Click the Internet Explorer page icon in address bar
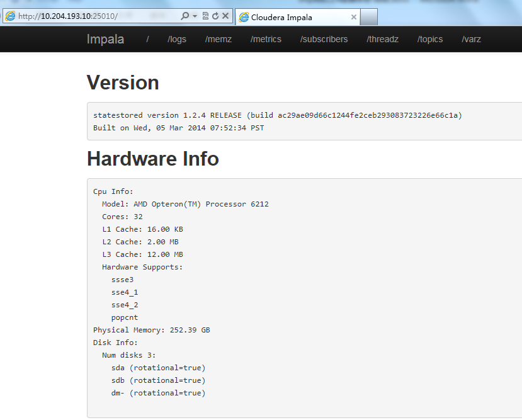The height and width of the screenshot is (420, 522). click(10, 16)
